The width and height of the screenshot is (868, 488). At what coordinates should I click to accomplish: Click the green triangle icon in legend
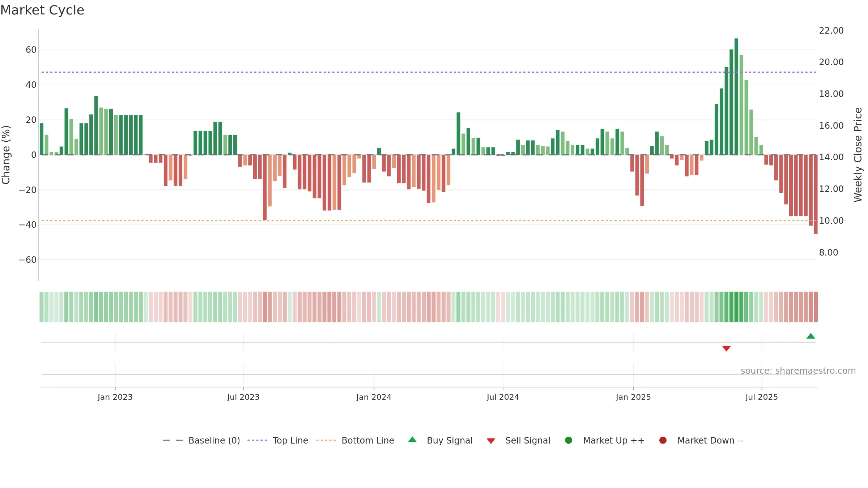point(412,440)
